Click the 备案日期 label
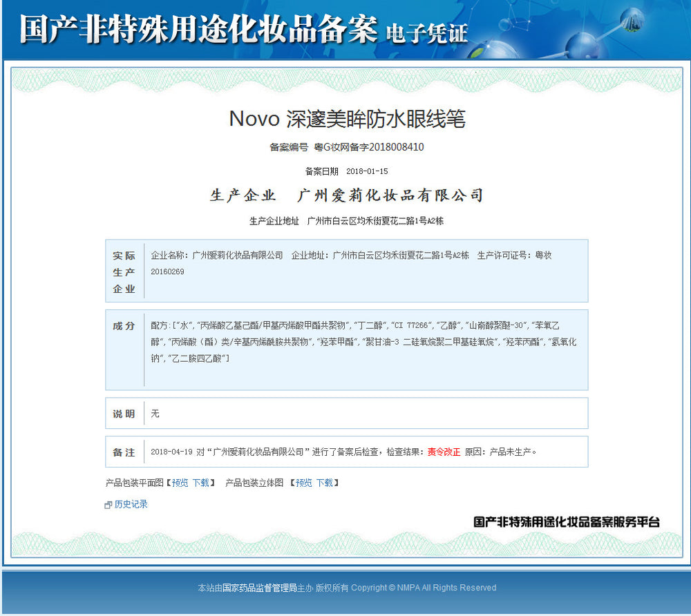This screenshot has height=616, width=691. [322, 171]
